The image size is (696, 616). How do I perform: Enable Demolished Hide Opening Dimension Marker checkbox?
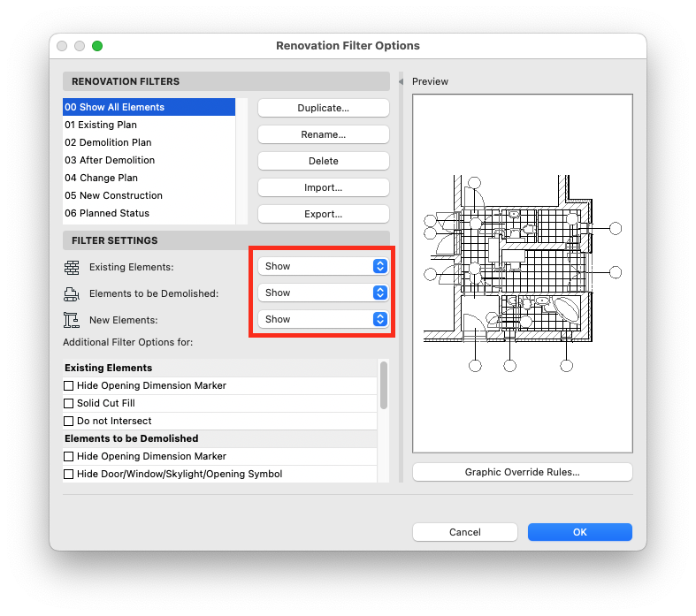click(68, 456)
